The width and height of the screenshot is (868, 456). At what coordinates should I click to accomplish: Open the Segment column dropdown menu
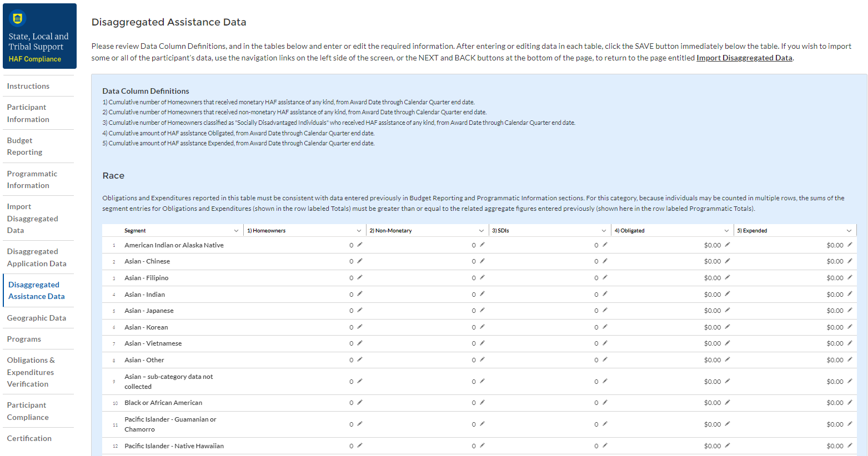tap(236, 231)
